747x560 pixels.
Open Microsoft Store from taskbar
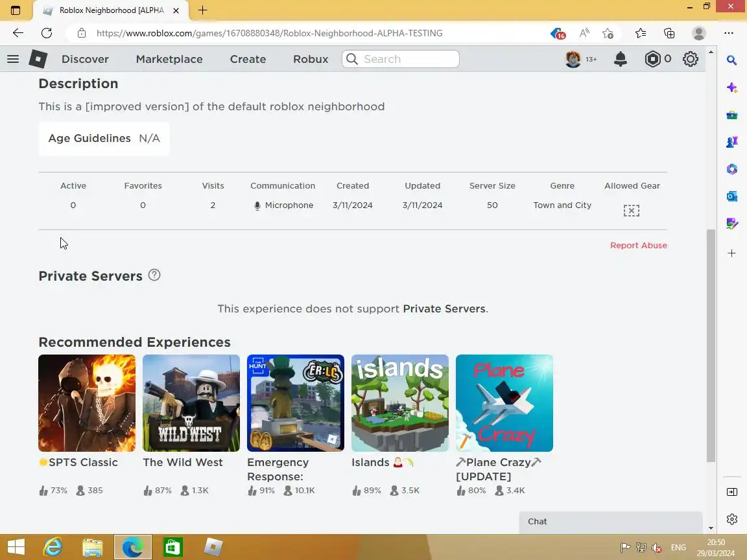pos(172,547)
